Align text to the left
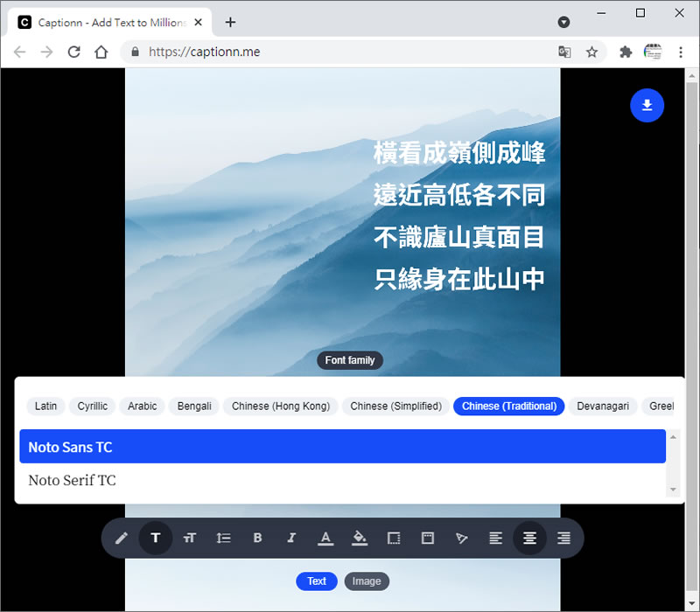 (495, 538)
